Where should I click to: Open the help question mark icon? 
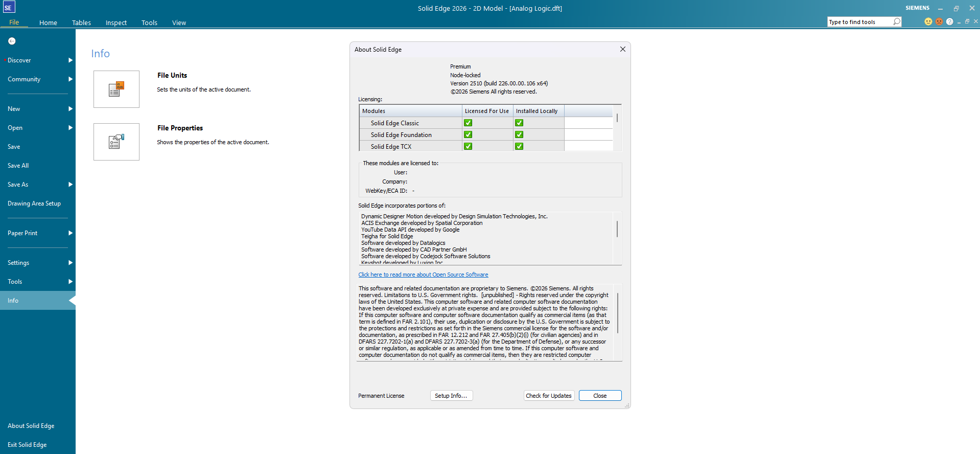(x=949, y=21)
